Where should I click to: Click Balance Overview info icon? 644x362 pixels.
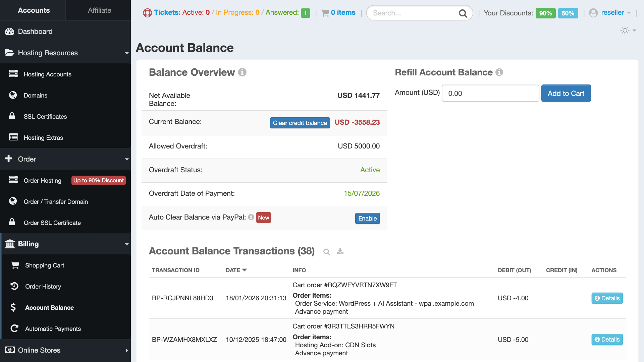pyautogui.click(x=242, y=72)
